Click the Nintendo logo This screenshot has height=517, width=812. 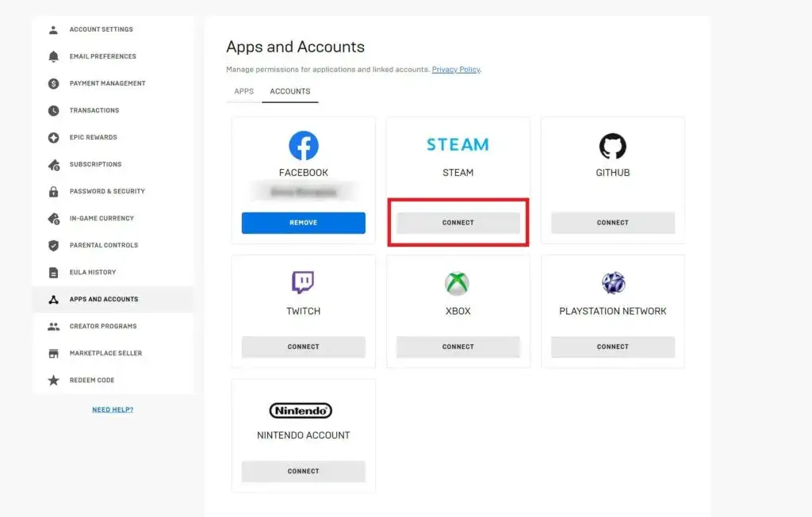click(x=303, y=411)
